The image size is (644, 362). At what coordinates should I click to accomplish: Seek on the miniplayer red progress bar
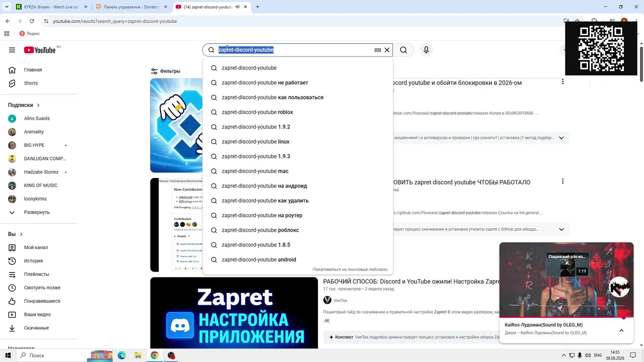pyautogui.click(x=567, y=317)
